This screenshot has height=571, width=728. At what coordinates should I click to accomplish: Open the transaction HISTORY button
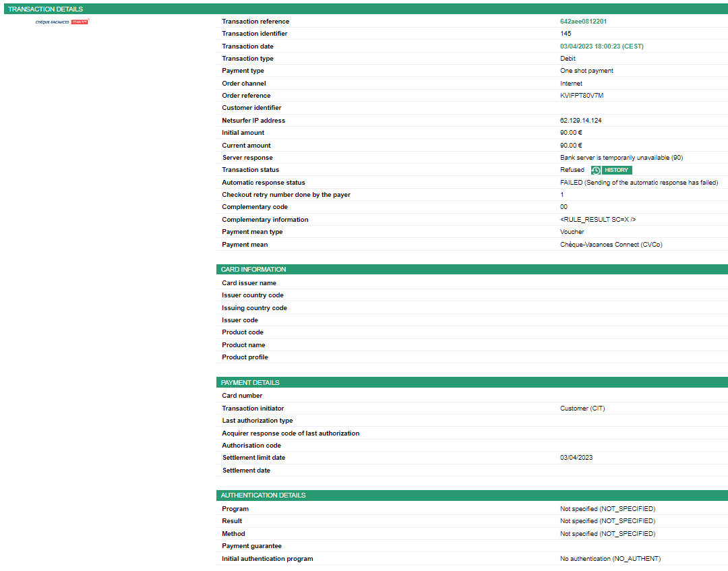point(615,171)
